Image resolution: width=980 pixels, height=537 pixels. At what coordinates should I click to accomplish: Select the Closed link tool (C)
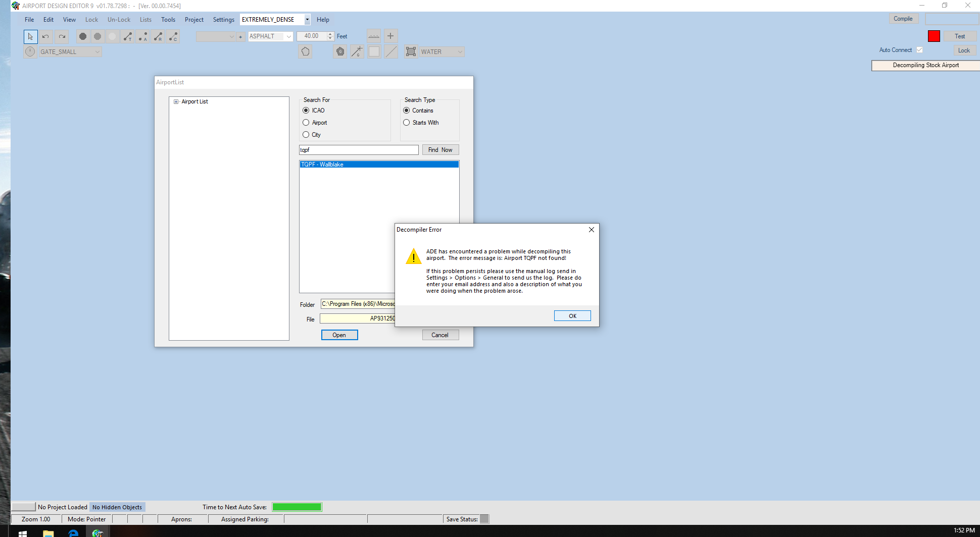click(x=173, y=36)
